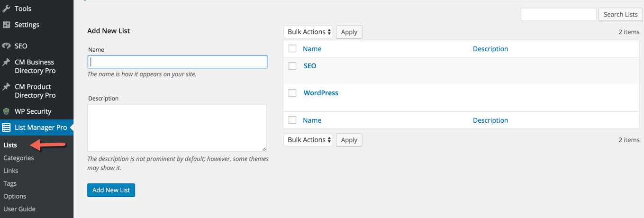Open the Categories submenu item
This screenshot has width=644, height=218.
(18, 158)
